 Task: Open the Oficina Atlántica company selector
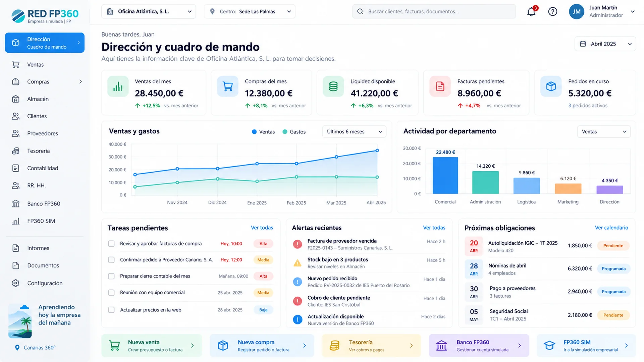pos(149,11)
